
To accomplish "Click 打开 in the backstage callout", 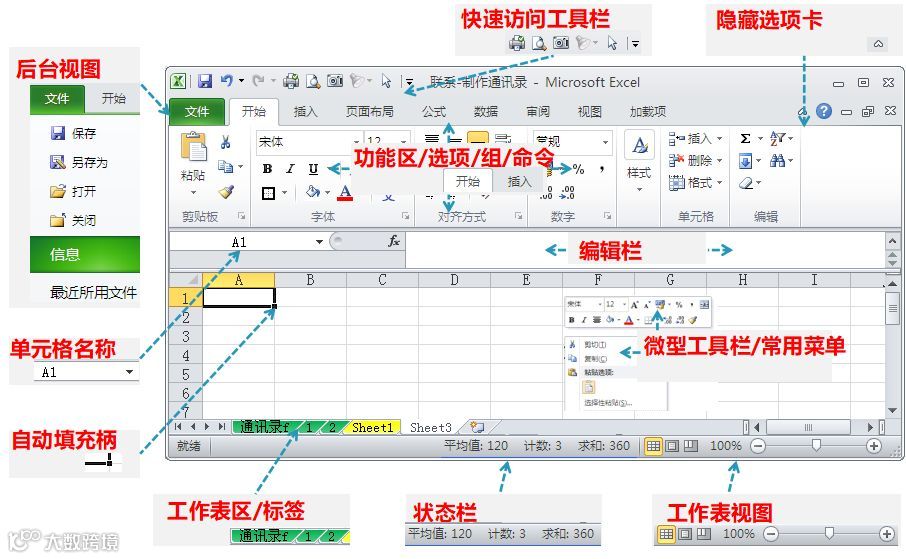I will click(73, 191).
